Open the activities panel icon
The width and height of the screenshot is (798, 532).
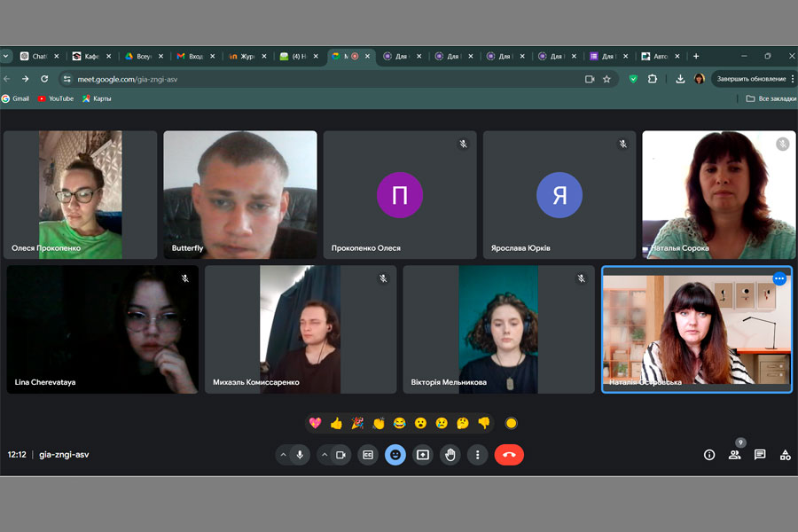pyautogui.click(x=786, y=455)
